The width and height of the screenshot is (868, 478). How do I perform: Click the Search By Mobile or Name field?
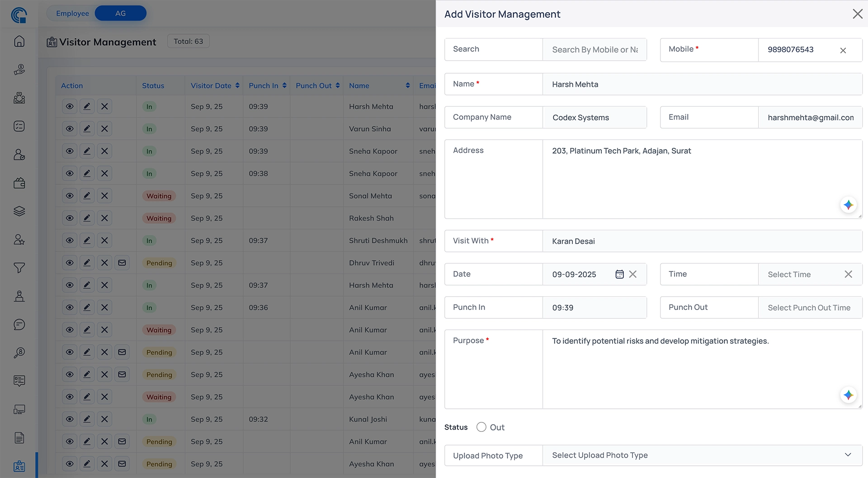[594, 50]
